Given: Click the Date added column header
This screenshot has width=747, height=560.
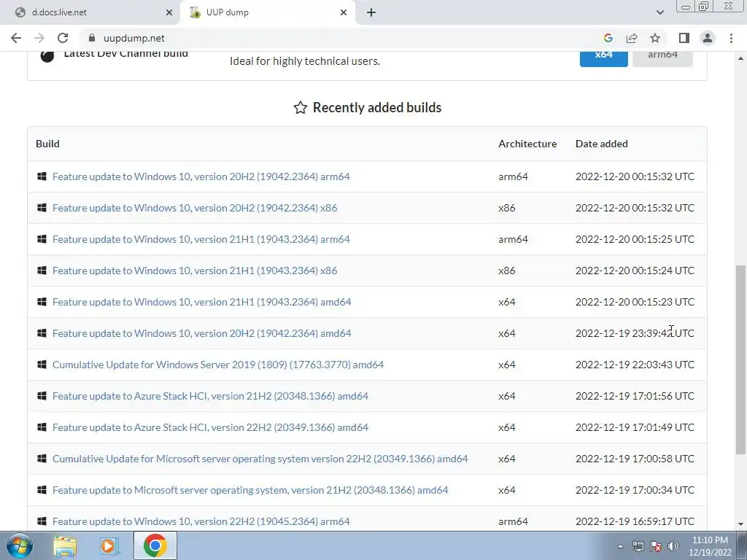Looking at the screenshot, I should (x=602, y=144).
